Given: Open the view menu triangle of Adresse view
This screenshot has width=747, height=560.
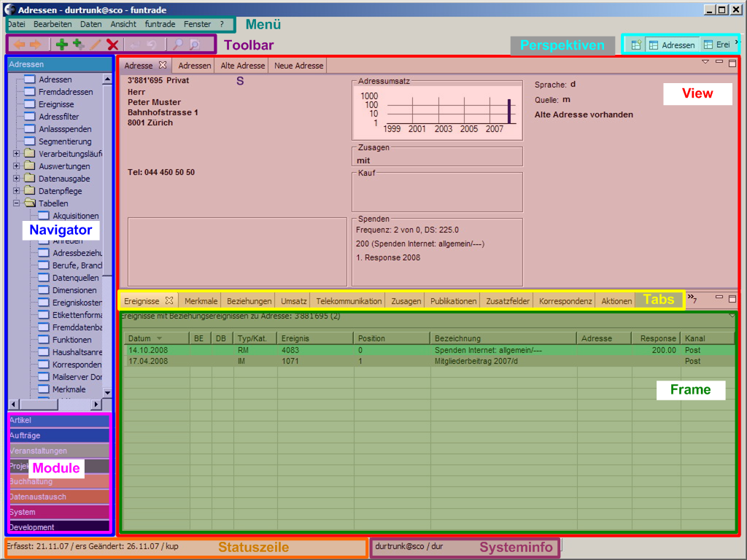Looking at the screenshot, I should point(705,63).
